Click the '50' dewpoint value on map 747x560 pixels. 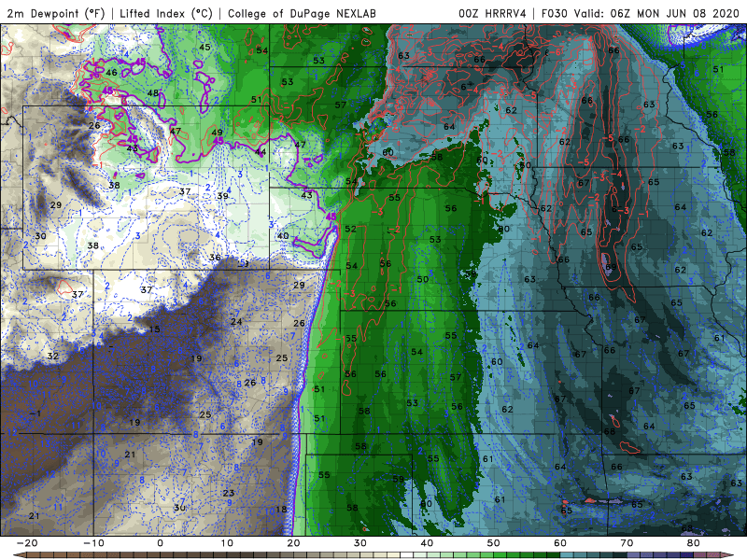tap(423, 279)
